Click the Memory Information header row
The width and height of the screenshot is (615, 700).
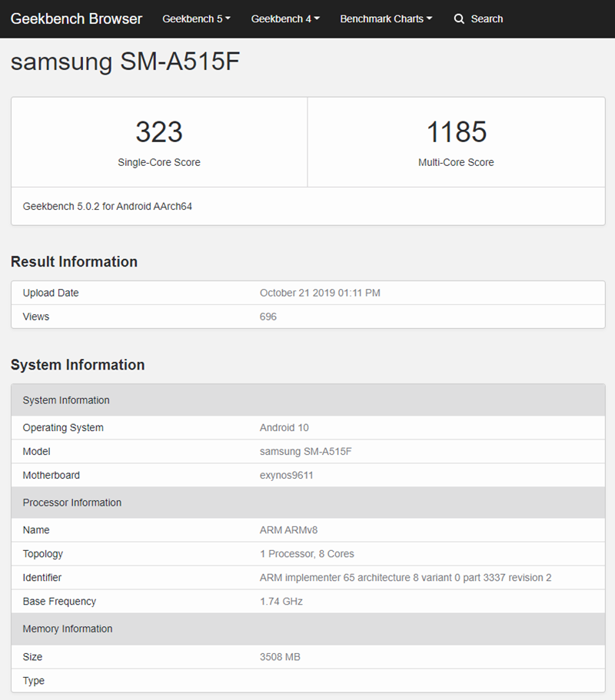(307, 629)
